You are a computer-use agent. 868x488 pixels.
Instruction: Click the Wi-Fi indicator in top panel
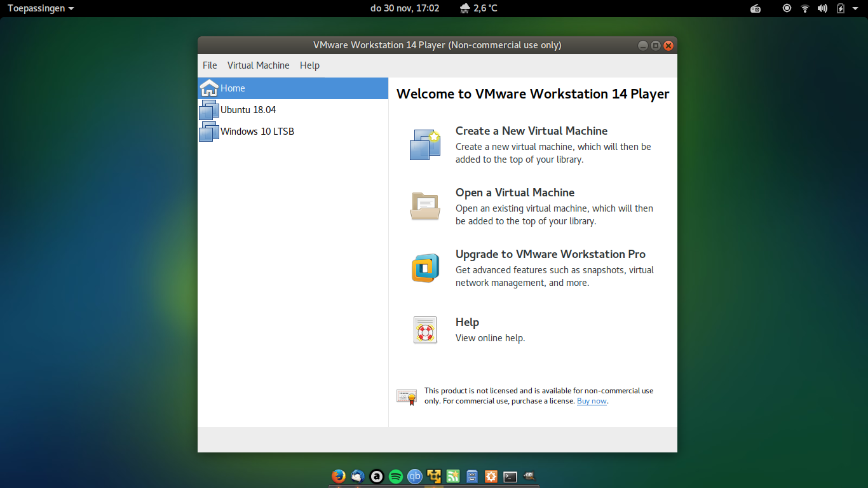[x=805, y=8]
